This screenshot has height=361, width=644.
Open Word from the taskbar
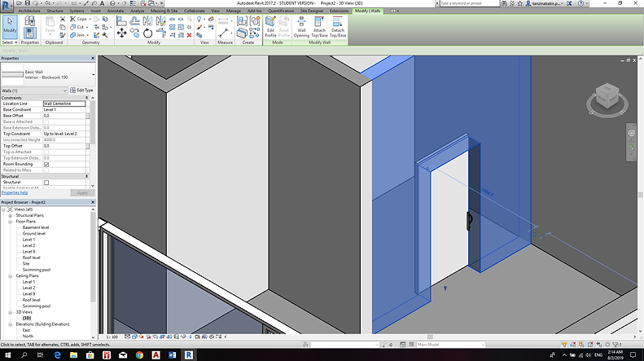point(172,354)
